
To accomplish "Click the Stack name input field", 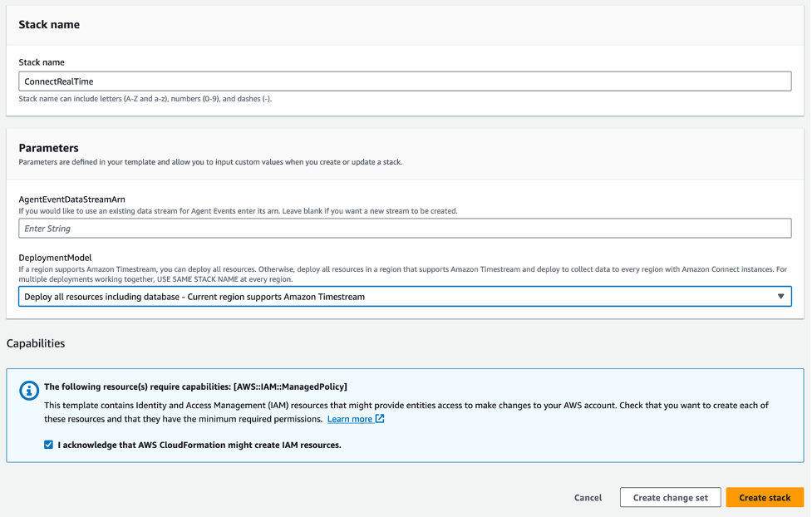I will click(x=405, y=81).
